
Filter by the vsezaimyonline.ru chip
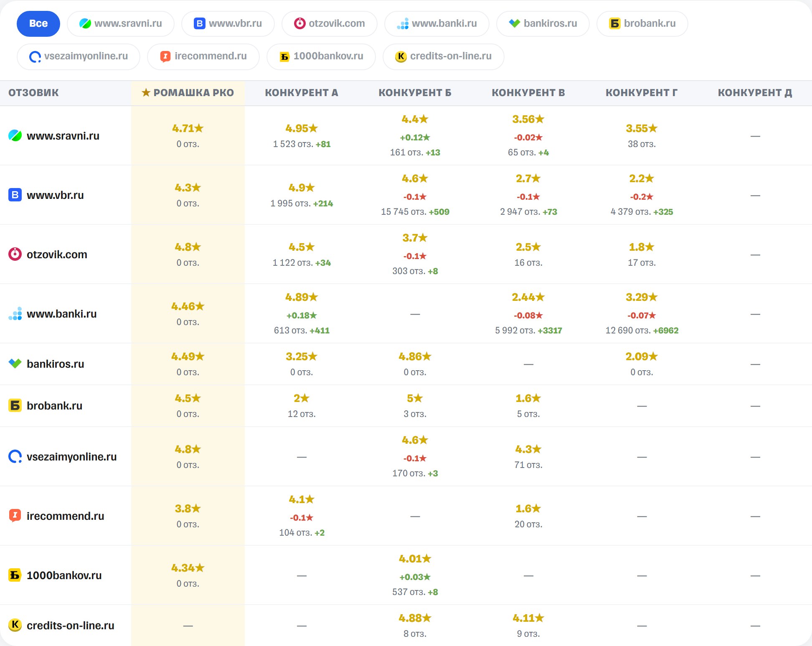[79, 56]
